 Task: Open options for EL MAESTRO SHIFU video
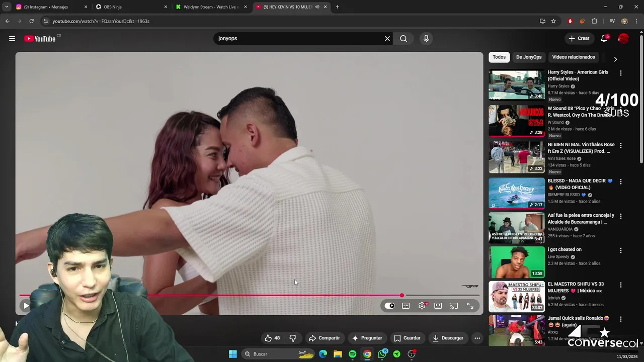(621, 285)
